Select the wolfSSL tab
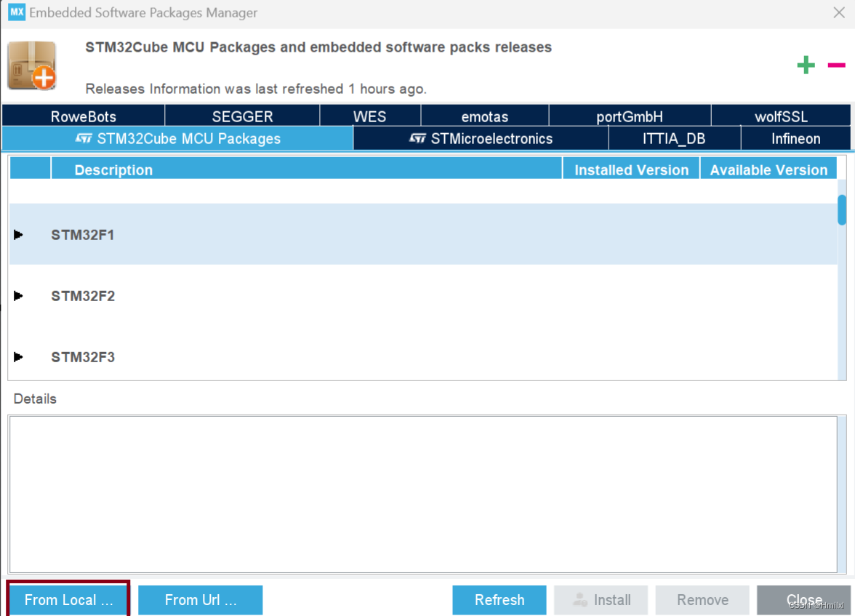Image resolution: width=855 pixels, height=616 pixels. pos(781,116)
